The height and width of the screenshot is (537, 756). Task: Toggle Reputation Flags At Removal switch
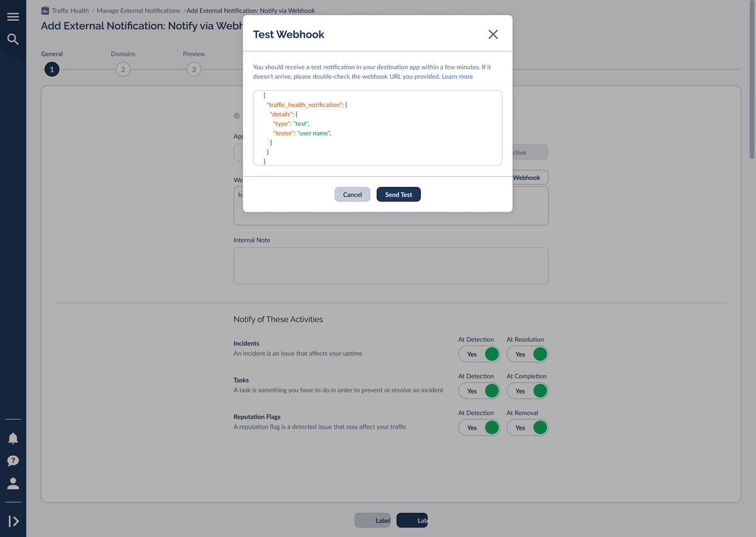527,427
